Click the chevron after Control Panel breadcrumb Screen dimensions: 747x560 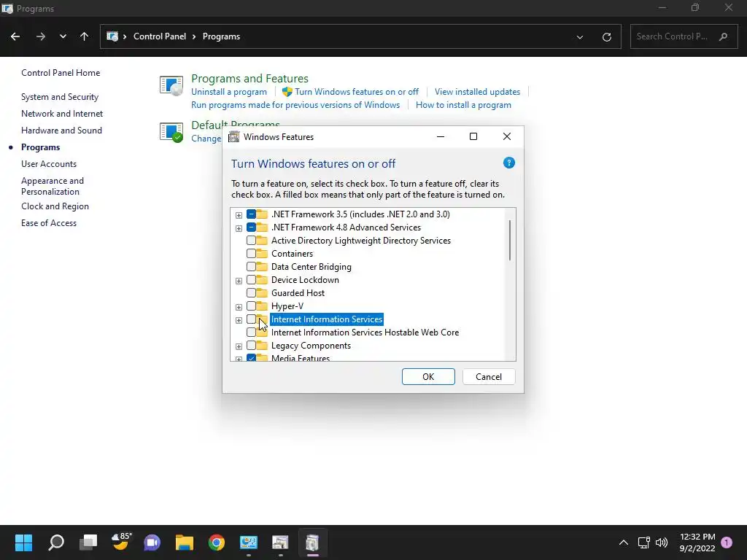click(x=194, y=36)
